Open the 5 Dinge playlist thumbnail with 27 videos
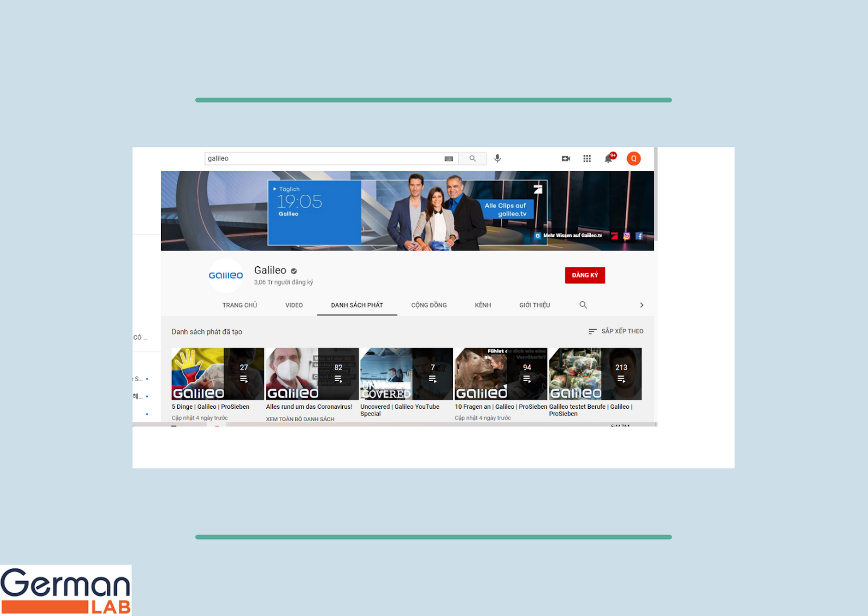This screenshot has width=868, height=616. pos(218,374)
